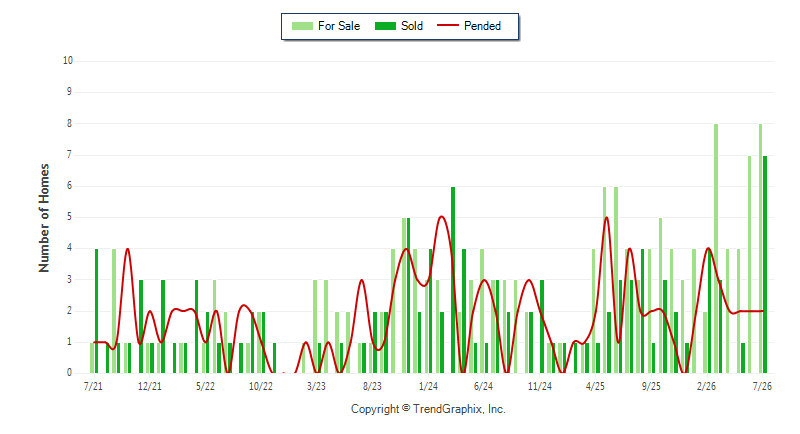Viewport: 800px width, 434px height.
Task: Click the 2/26 x-axis date label
Action: tap(706, 386)
